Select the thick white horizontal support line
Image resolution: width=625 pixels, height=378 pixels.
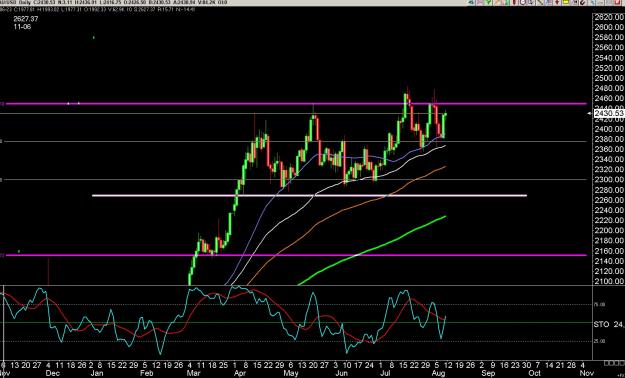click(x=309, y=195)
